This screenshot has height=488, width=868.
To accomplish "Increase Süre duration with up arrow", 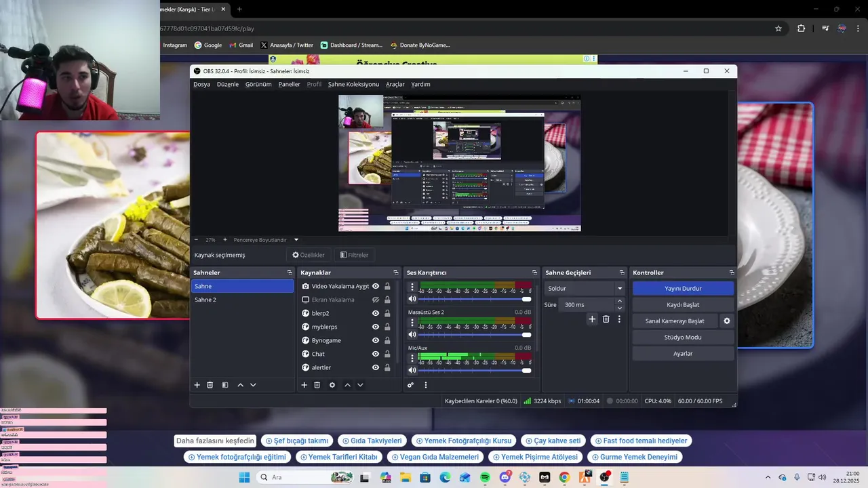I will [x=619, y=302].
